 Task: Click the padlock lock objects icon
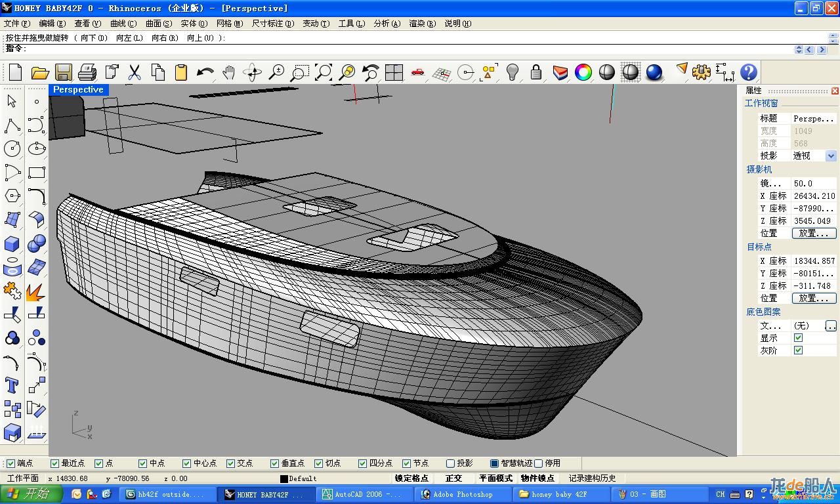tap(536, 72)
